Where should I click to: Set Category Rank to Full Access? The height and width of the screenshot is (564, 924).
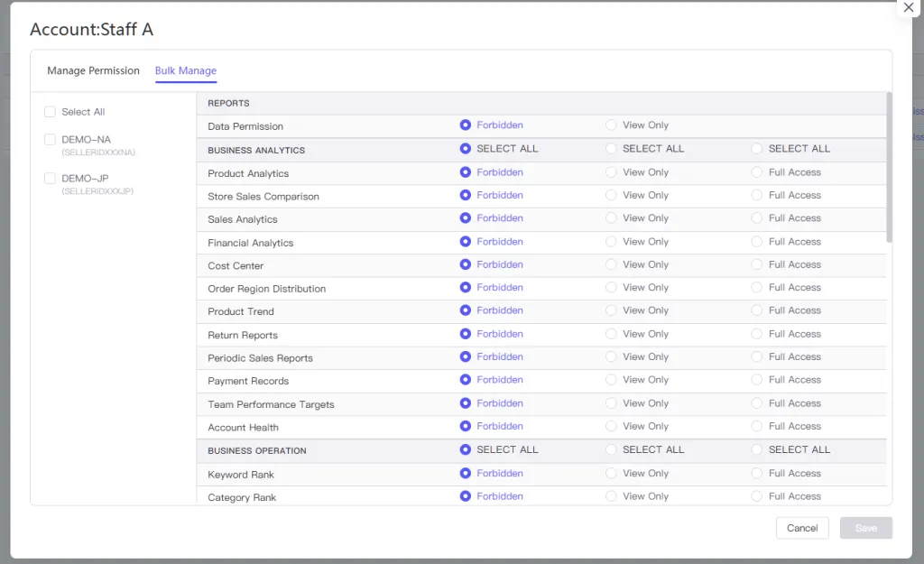757,496
